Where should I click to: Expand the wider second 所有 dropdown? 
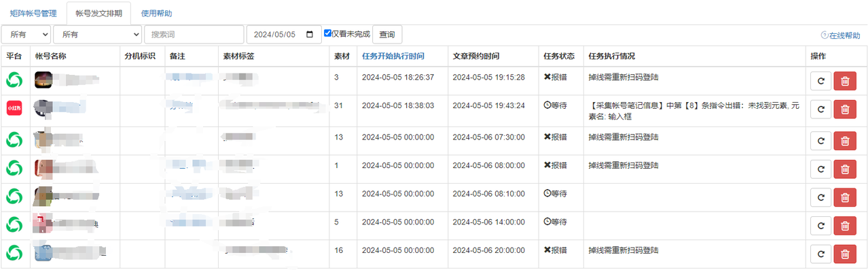pyautogui.click(x=97, y=34)
